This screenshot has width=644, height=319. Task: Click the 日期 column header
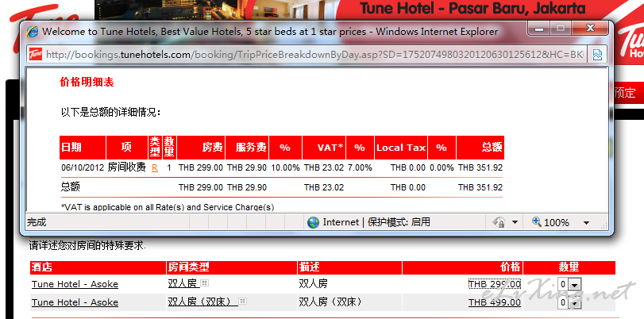tap(83, 148)
